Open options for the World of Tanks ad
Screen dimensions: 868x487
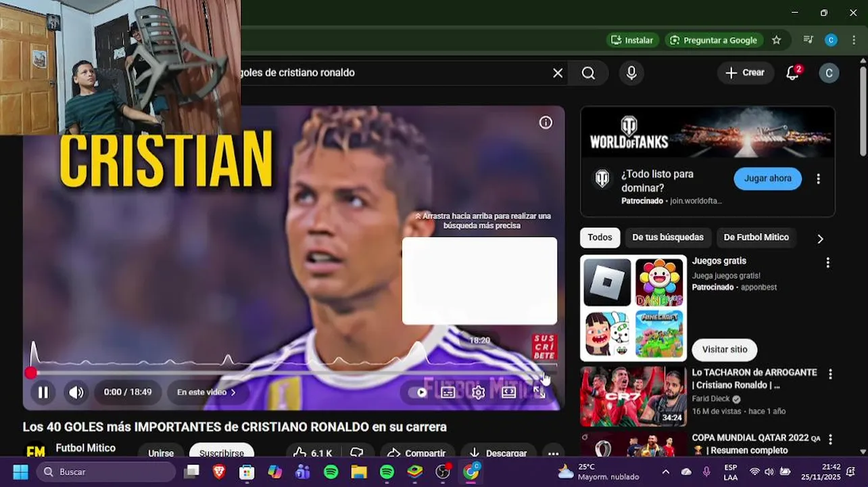[818, 179]
